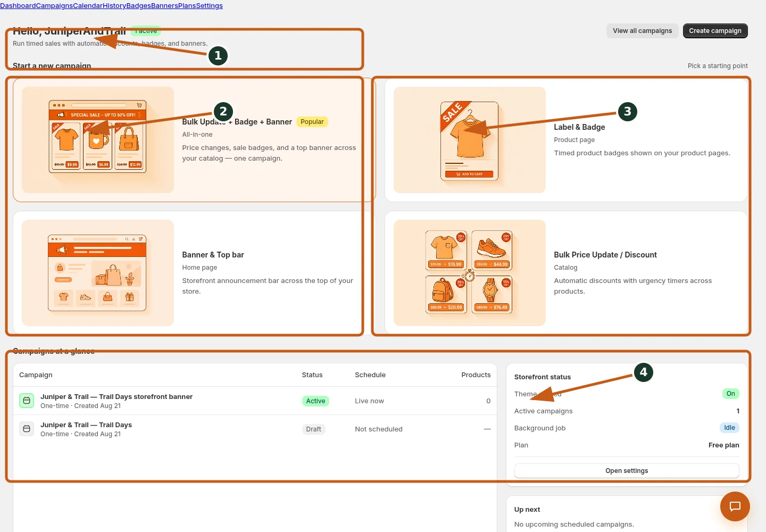Go to the Badges nav link
The width and height of the screenshot is (766, 532).
click(x=139, y=5)
